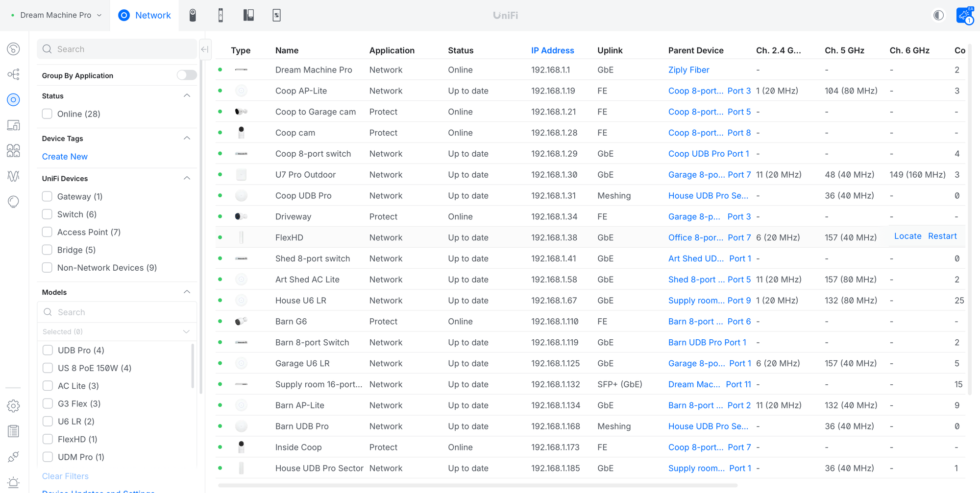
Task: Sort by the IP Address column header
Action: tap(552, 50)
